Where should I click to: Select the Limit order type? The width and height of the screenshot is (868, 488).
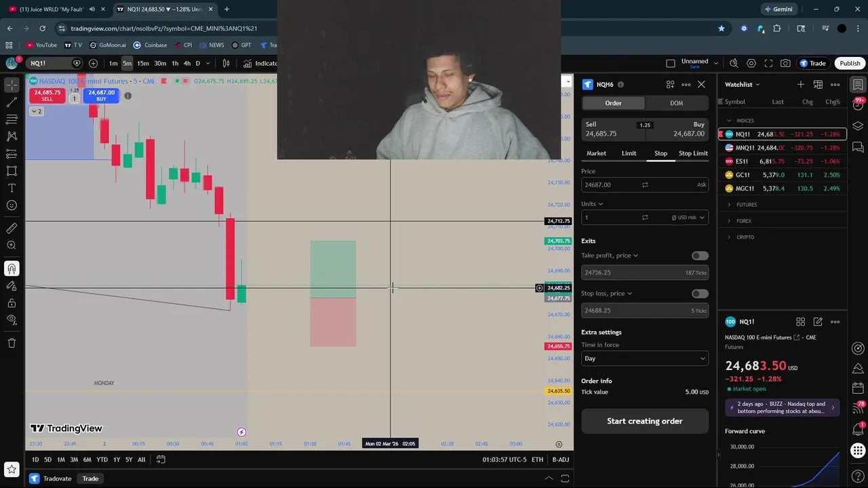coord(629,153)
